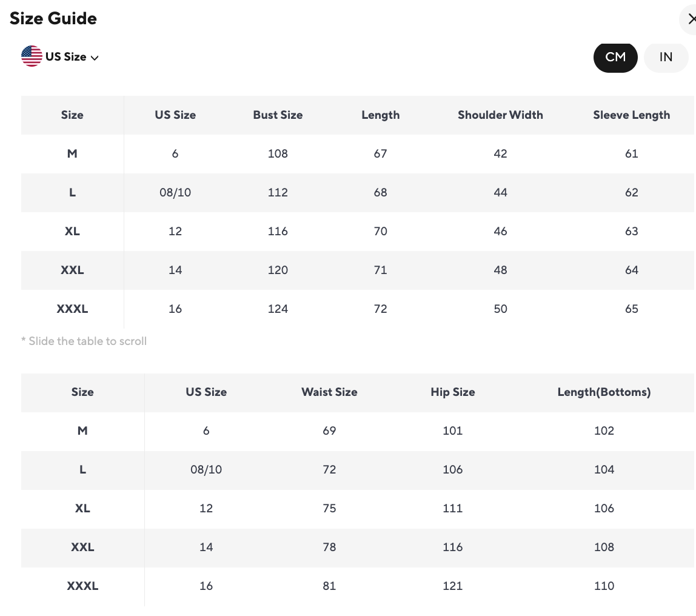
Task: Expand the chevron next to US Size
Action: pyautogui.click(x=95, y=58)
